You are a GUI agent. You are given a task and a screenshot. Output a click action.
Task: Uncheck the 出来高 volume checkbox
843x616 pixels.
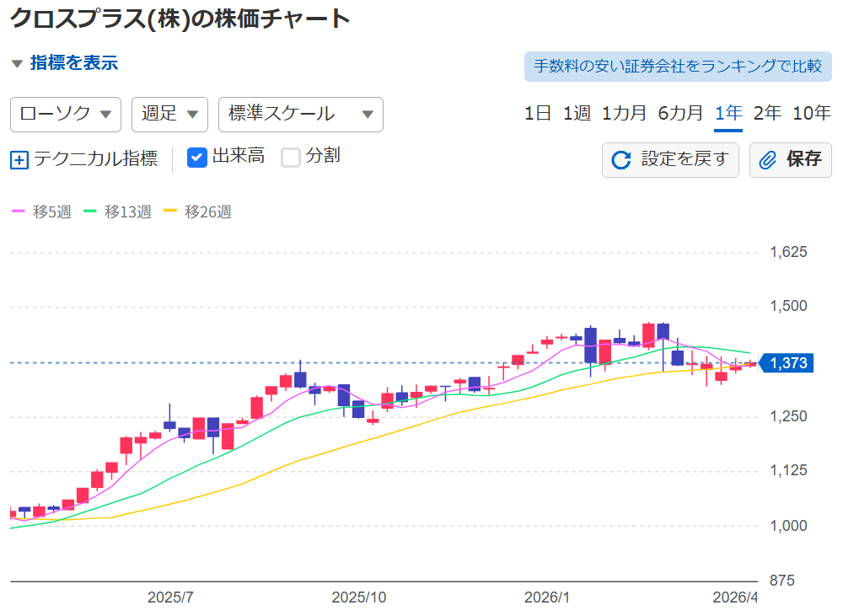pyautogui.click(x=196, y=157)
